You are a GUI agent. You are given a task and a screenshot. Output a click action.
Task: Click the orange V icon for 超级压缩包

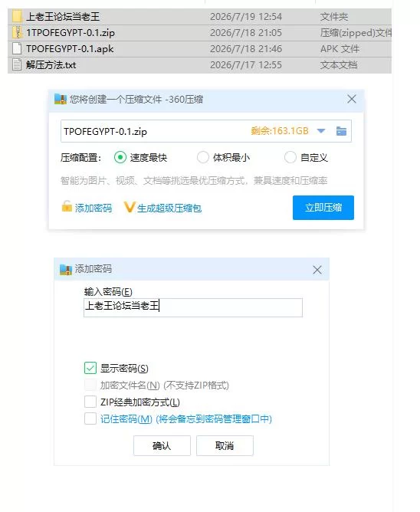tap(130, 207)
